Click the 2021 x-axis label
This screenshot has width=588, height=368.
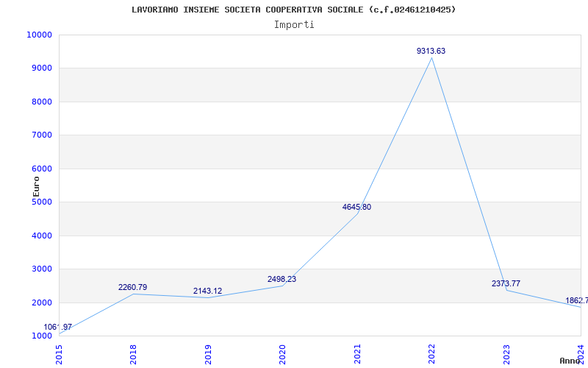pos(357,354)
